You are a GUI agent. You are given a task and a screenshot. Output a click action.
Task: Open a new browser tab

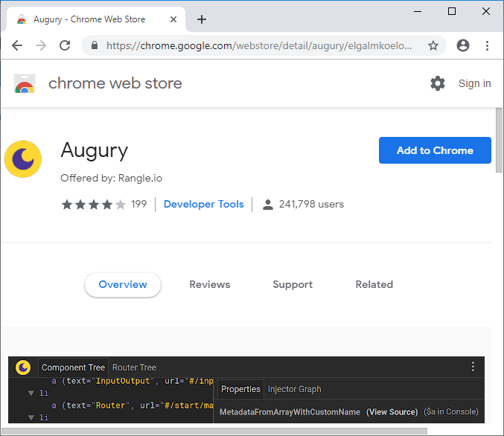(202, 19)
